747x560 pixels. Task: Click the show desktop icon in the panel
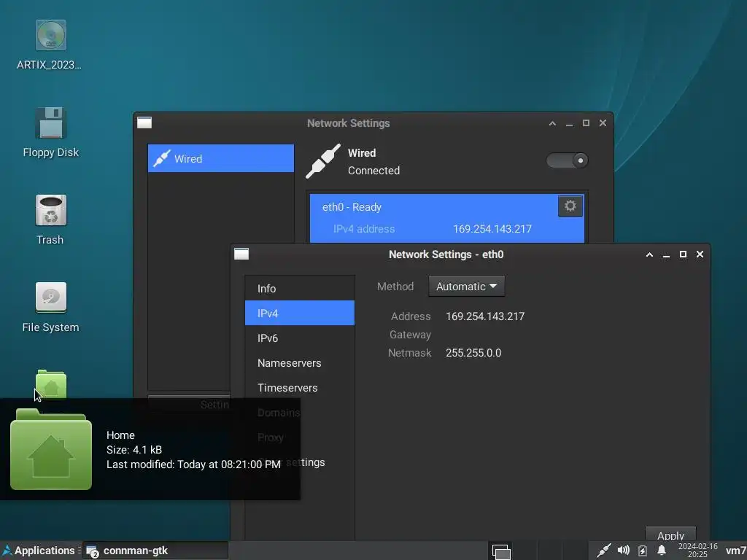[x=501, y=551]
